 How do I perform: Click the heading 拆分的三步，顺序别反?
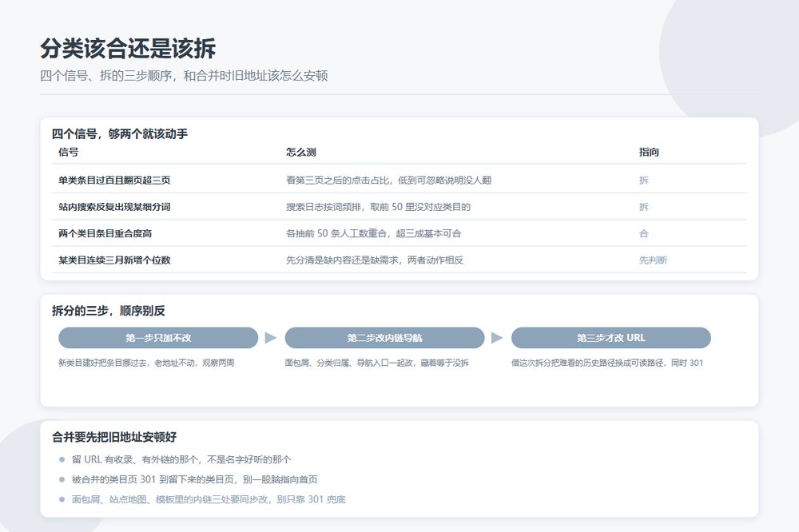pyautogui.click(x=109, y=311)
